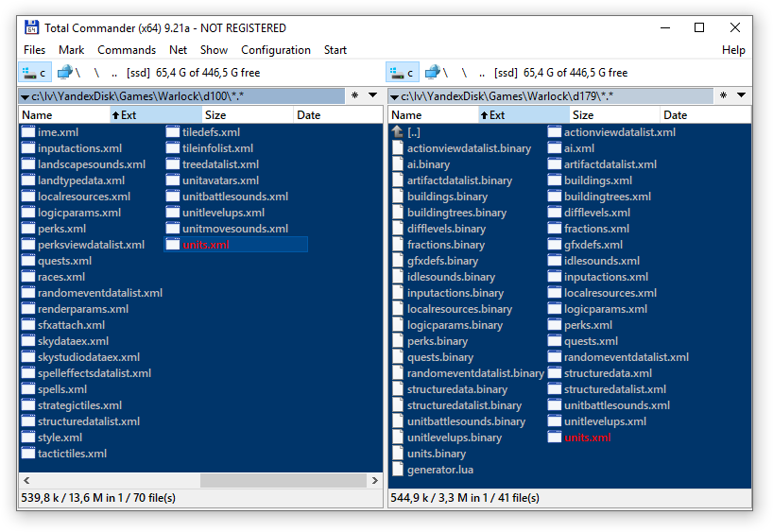Open directory hotlist asterisk in left panel

355,95
